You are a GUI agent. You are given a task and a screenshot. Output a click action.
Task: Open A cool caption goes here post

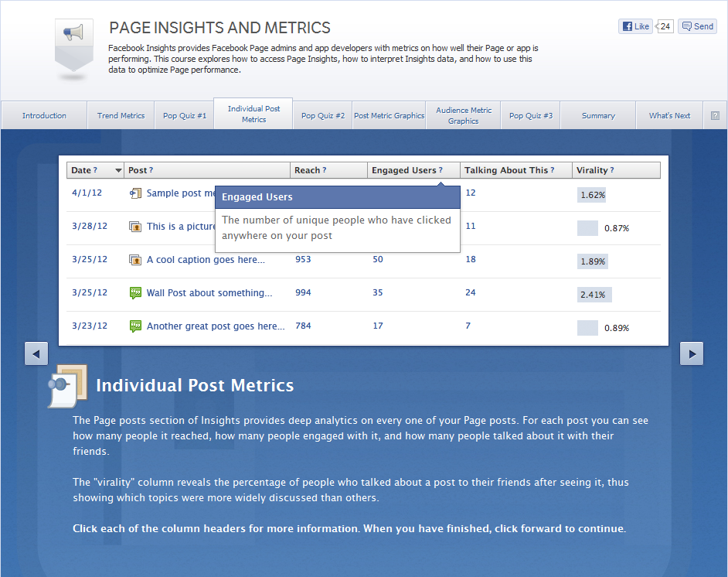[206, 260]
